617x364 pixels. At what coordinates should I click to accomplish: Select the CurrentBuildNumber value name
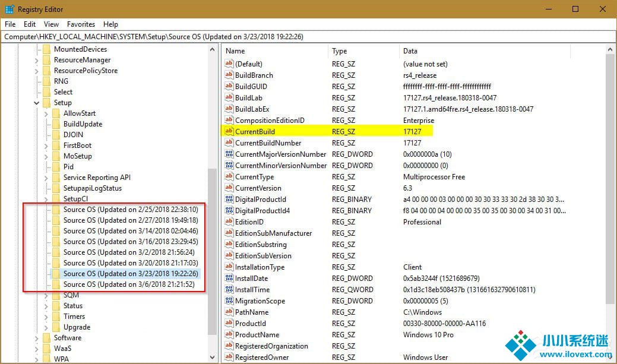pos(268,143)
